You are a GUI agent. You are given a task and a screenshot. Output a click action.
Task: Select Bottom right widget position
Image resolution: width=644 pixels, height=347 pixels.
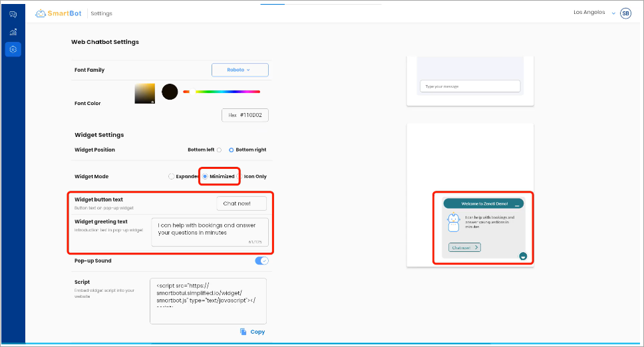[232, 150]
